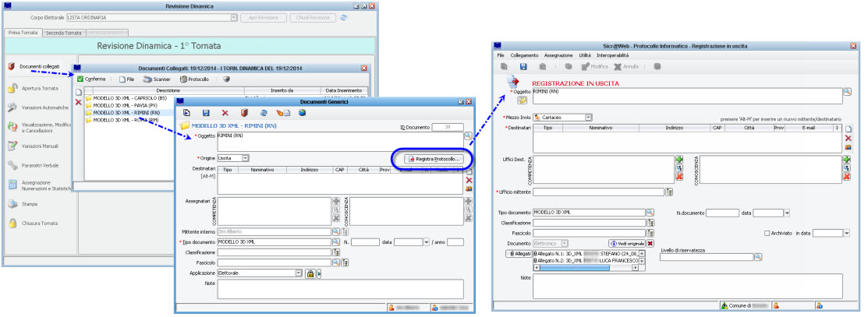Click save floppy icon in Documenti Generici toolbar

click(x=206, y=113)
